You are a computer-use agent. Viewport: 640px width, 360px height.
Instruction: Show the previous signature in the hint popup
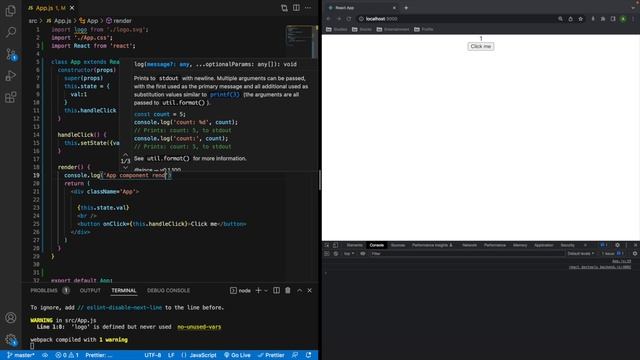(x=125, y=155)
